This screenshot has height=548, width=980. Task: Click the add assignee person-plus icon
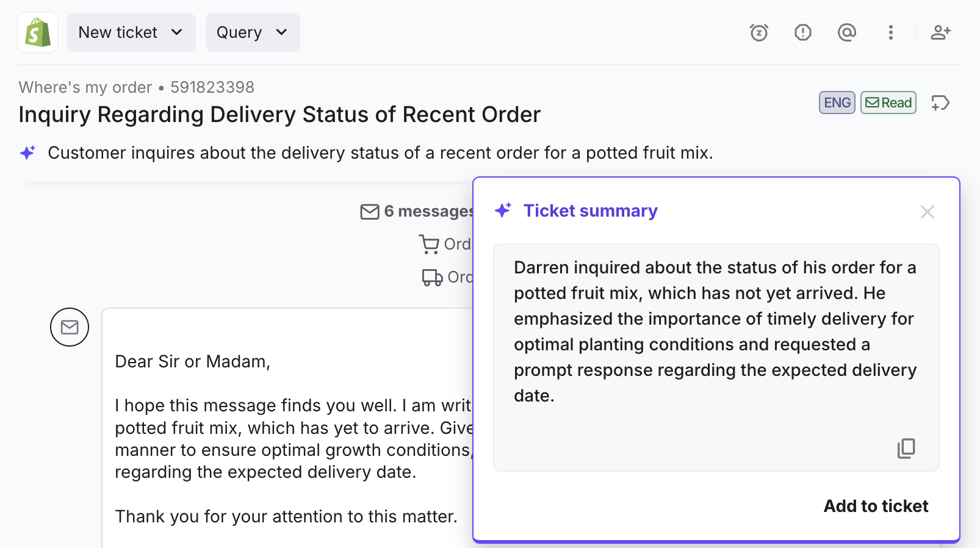pyautogui.click(x=940, y=32)
